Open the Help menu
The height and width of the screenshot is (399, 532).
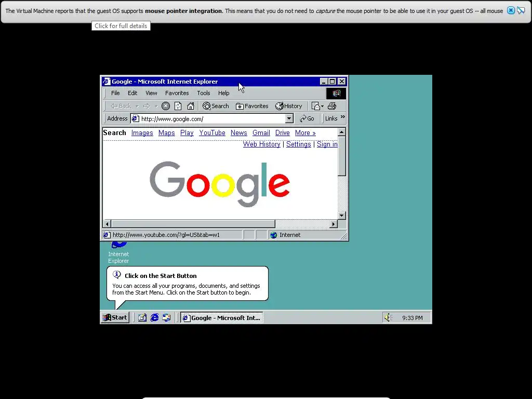pyautogui.click(x=223, y=93)
